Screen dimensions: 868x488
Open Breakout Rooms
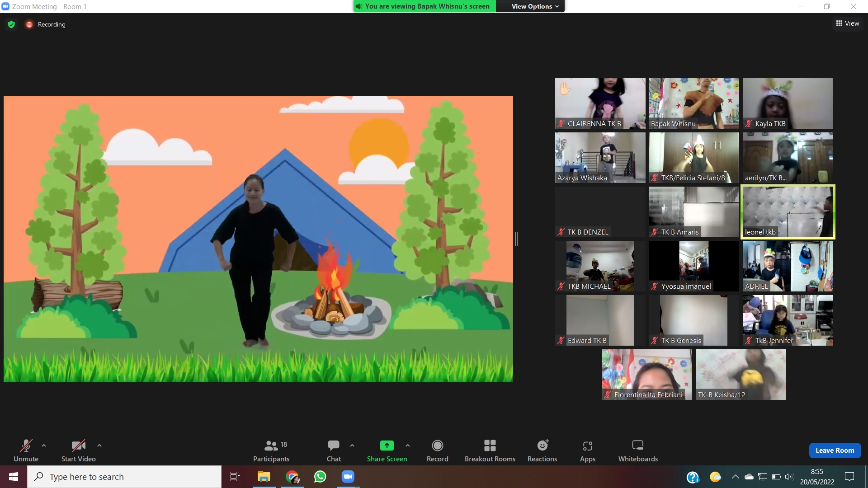(490, 450)
